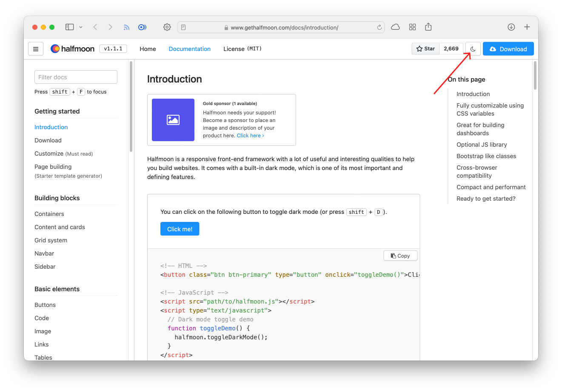Click the Click me! demo button
Screen dimensions: 562x392
tap(180, 229)
